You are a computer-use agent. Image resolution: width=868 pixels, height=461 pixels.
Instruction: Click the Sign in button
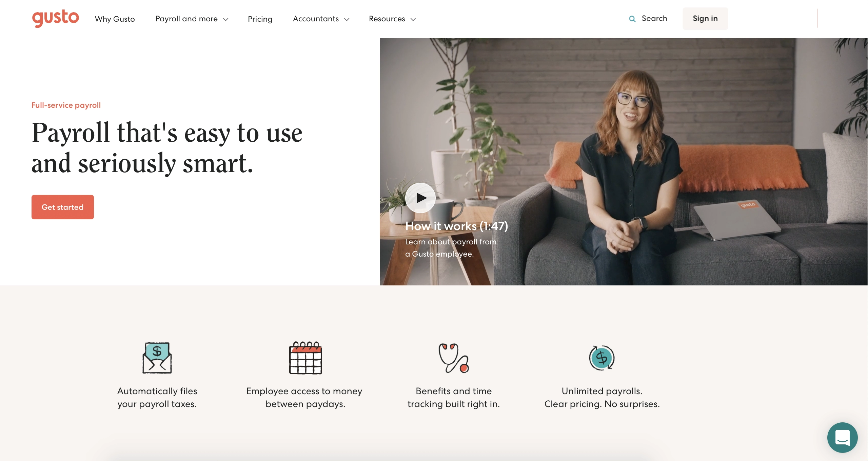click(705, 19)
